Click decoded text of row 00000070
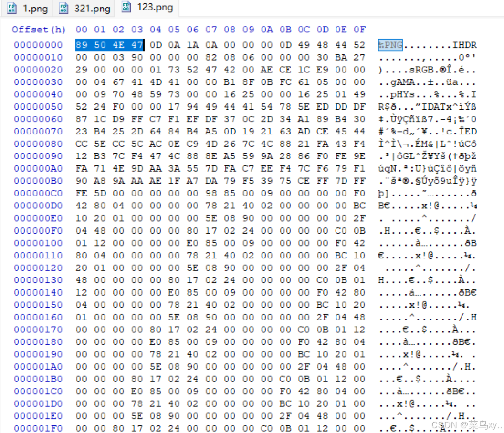The height and width of the screenshot is (433, 504). (428, 131)
